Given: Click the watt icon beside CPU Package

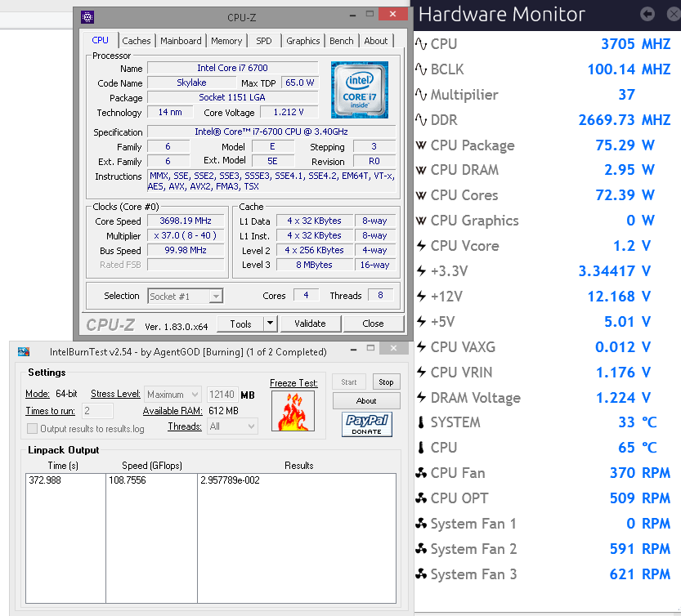Looking at the screenshot, I should click(x=421, y=145).
